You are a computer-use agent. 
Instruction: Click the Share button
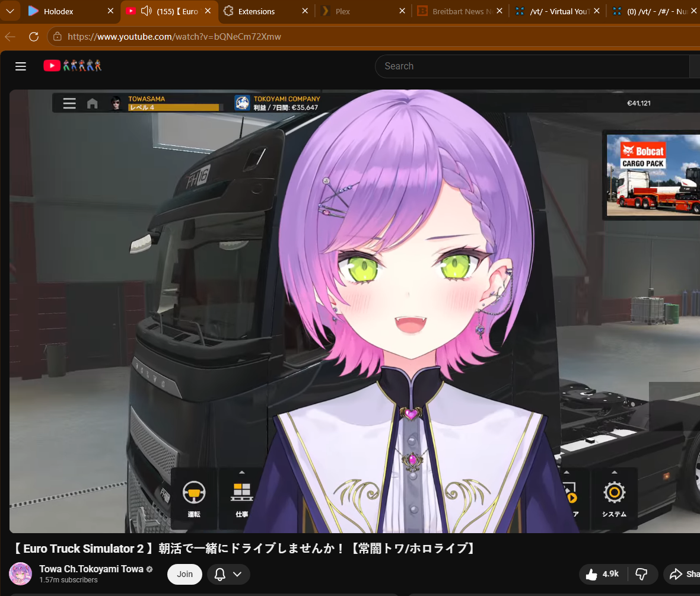tap(683, 574)
